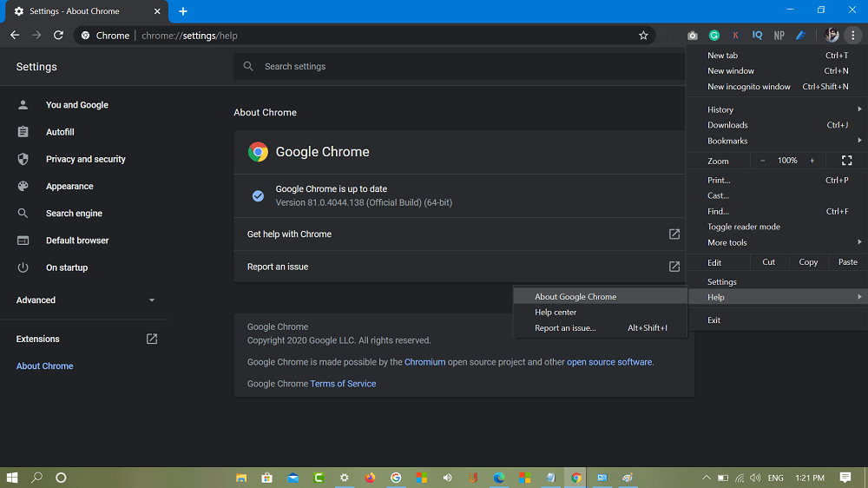Open the Chromium link
Screen dimensions: 868x488
pos(424,362)
